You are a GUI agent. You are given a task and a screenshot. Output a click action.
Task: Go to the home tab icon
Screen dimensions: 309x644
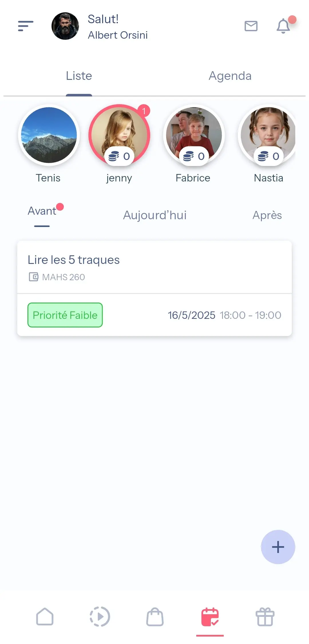point(45,617)
